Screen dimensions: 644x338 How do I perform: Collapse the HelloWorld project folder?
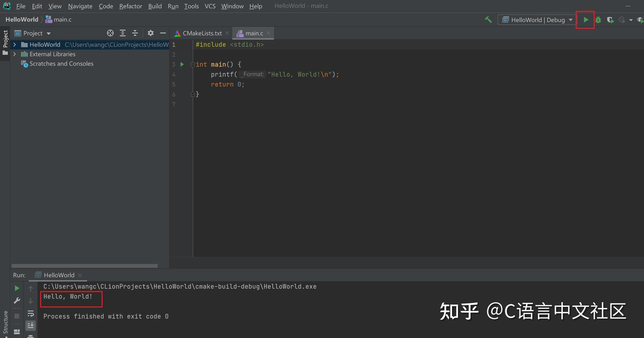[14, 44]
